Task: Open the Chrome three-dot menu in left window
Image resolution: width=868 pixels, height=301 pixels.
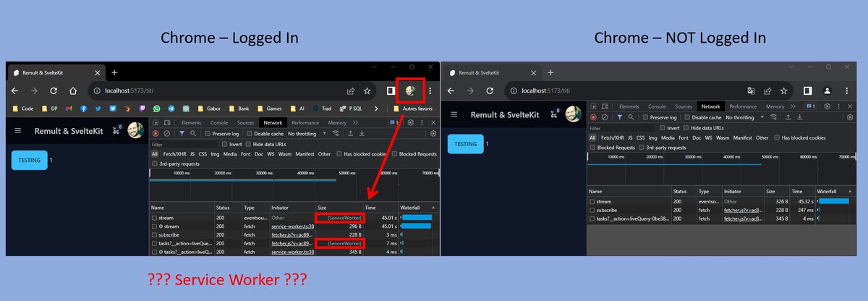Action: click(430, 91)
